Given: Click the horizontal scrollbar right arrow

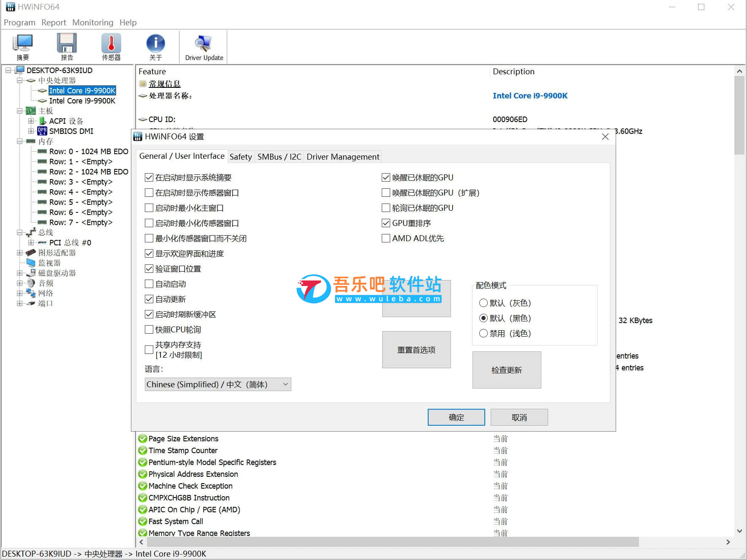Looking at the screenshot, I should [728, 542].
